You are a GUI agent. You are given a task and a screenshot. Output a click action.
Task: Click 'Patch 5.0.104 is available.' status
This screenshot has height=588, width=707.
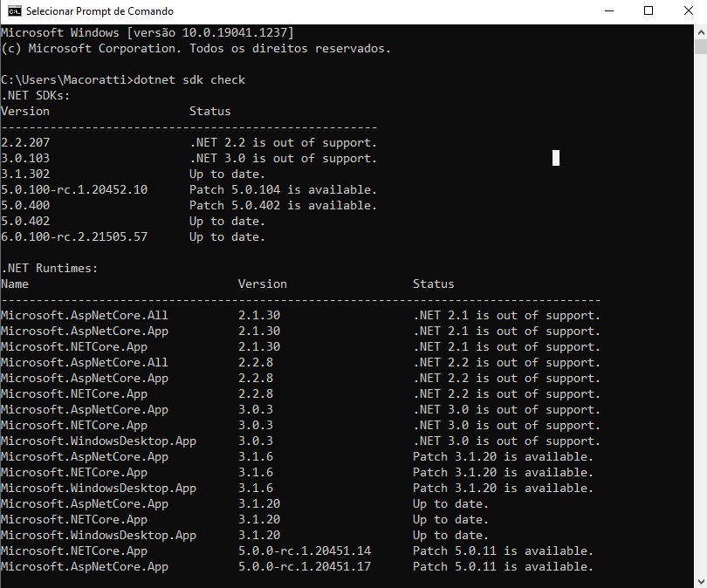[283, 189]
